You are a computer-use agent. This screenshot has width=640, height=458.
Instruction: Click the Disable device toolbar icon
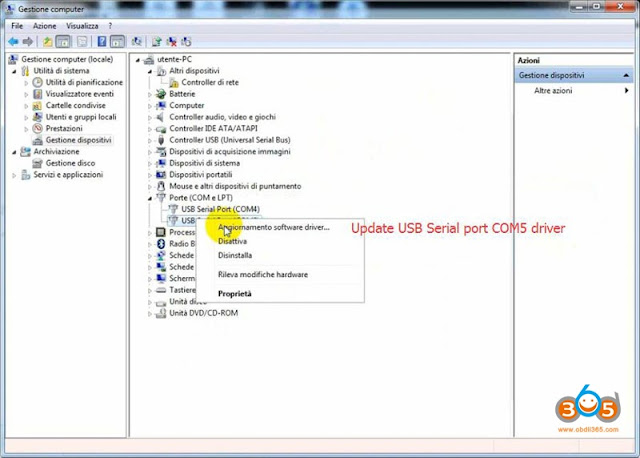point(186,41)
